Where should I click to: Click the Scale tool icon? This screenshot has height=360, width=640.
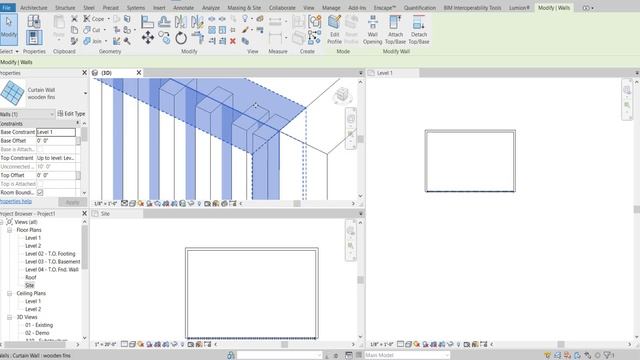pyautogui.click(x=222, y=30)
